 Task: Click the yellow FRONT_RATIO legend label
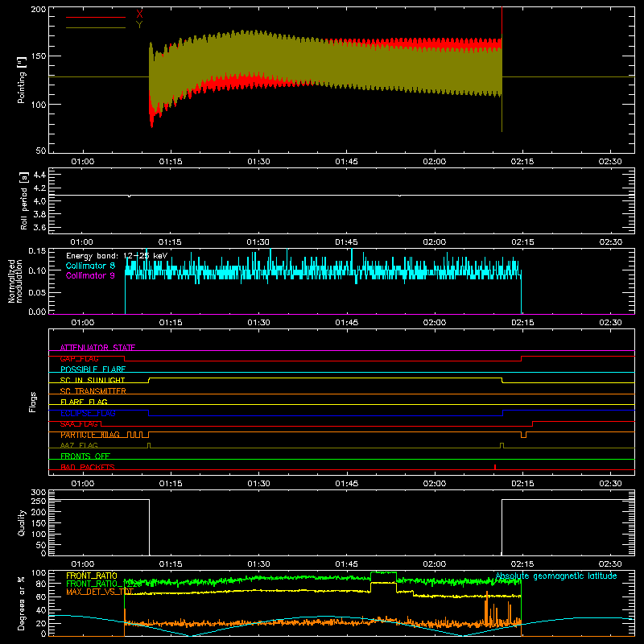point(92,576)
